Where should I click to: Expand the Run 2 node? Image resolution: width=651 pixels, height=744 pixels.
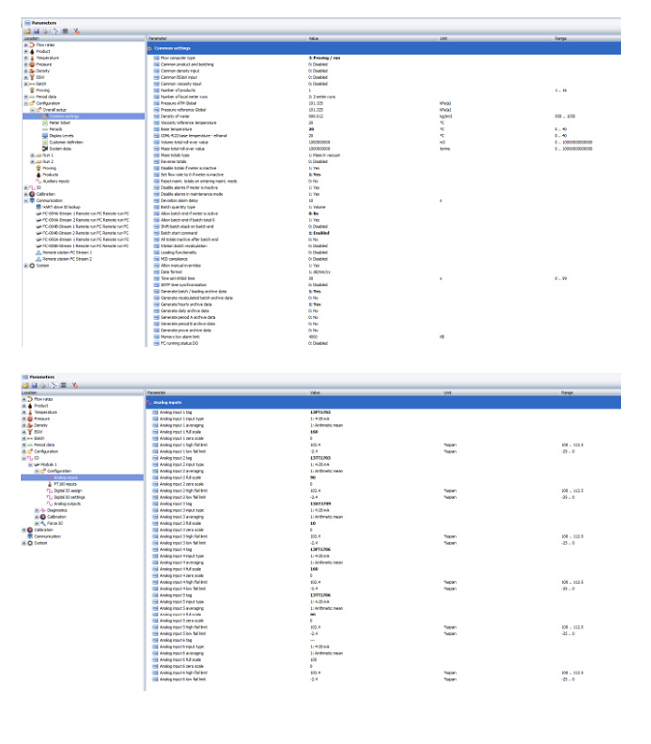[x=32, y=162]
